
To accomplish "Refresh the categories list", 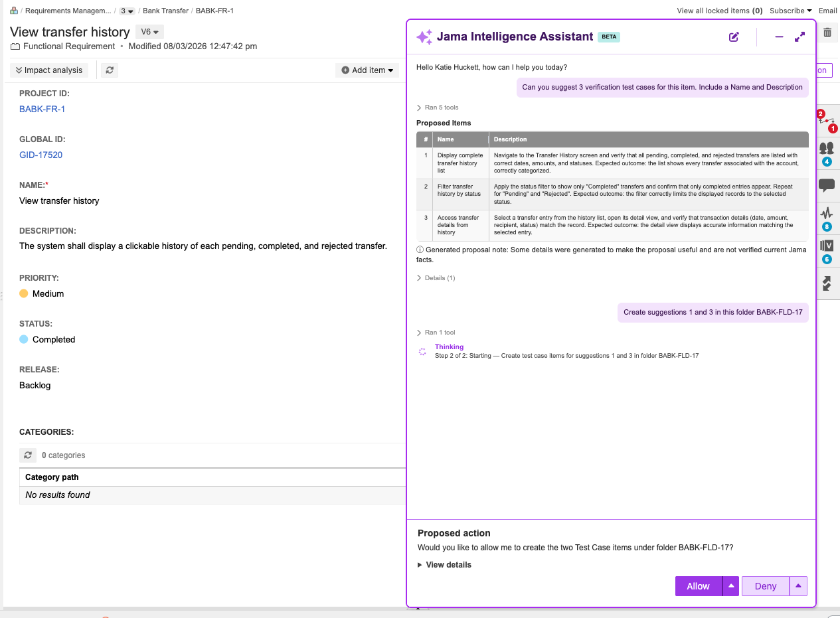I will click(x=28, y=455).
